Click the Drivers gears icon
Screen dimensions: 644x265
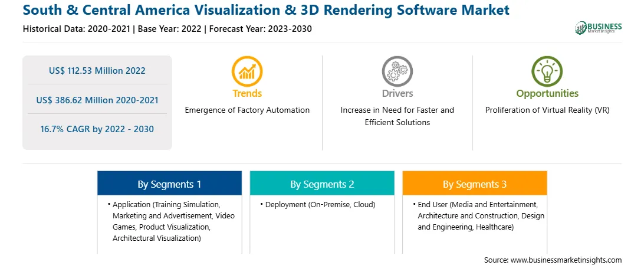tap(397, 71)
